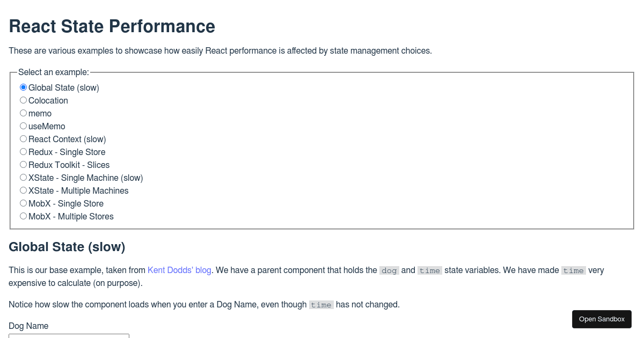Click the React State Performance heading
Image resolution: width=644 pixels, height=338 pixels.
(x=112, y=26)
